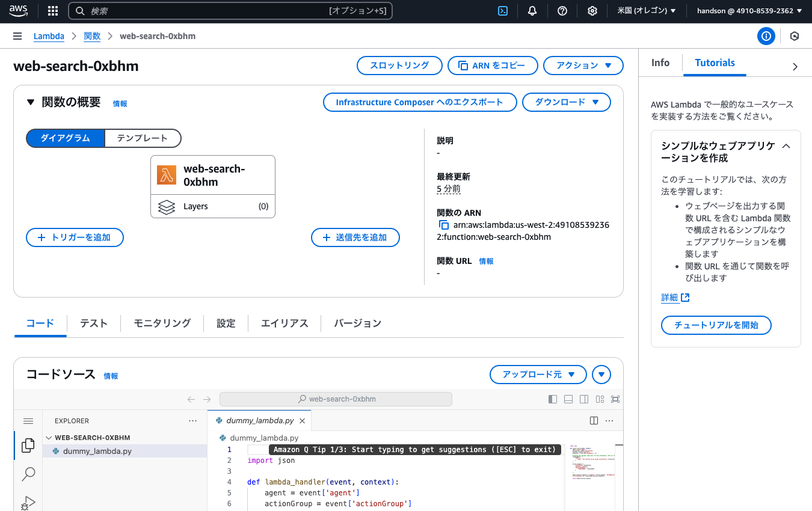The width and height of the screenshot is (812, 511).
Task: Open the ダウンロード dropdown
Action: 566,102
